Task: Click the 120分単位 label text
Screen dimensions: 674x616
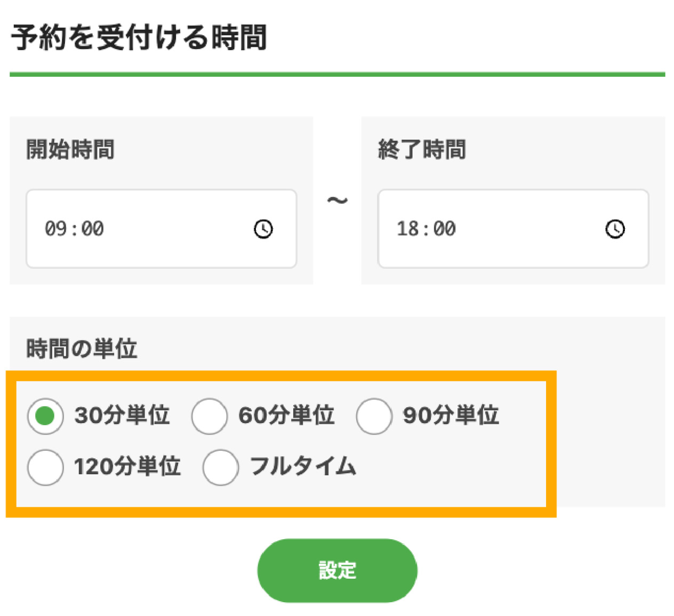Action: 127,466
